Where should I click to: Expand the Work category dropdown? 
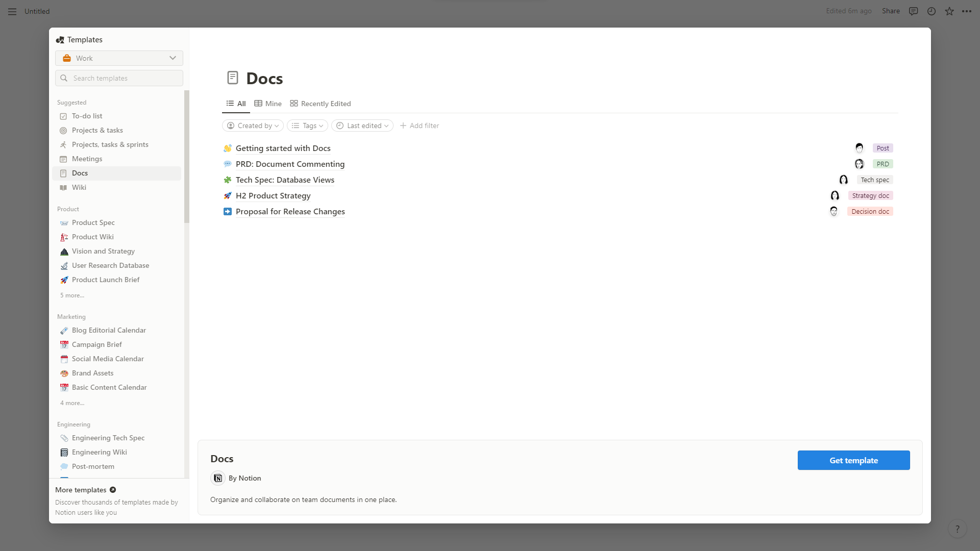(x=119, y=58)
